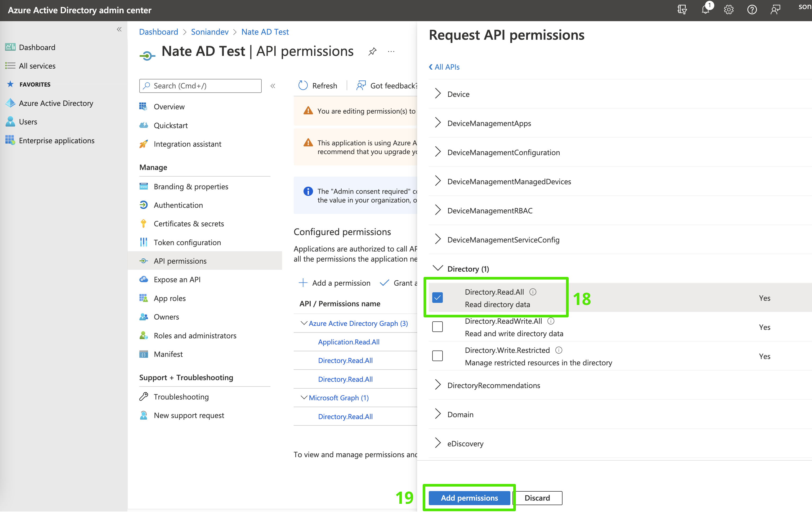Click the Manifest icon
This screenshot has width=812, height=512.
(x=144, y=354)
